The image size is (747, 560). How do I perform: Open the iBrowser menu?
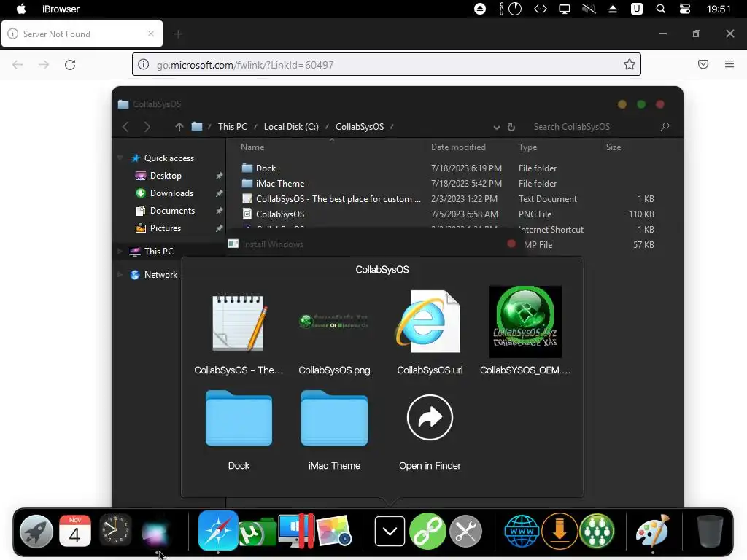61,9
